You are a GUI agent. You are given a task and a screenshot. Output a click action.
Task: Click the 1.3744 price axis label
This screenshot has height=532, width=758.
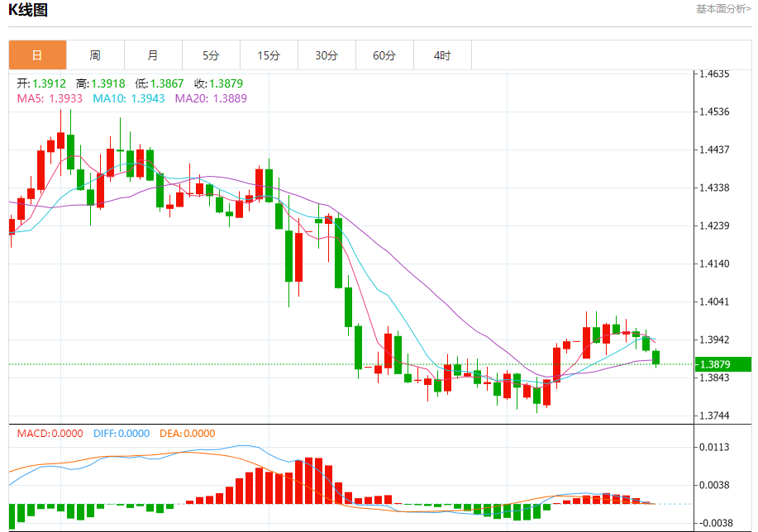coord(714,416)
